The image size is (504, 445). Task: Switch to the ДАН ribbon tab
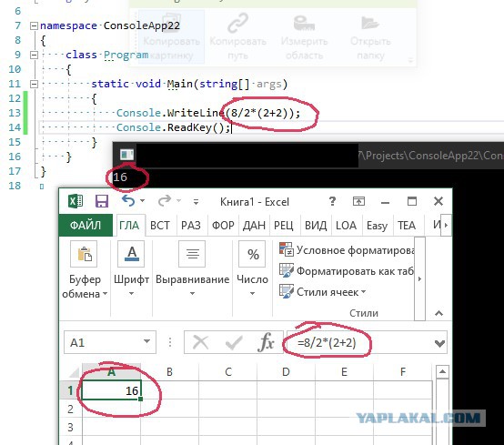click(254, 226)
